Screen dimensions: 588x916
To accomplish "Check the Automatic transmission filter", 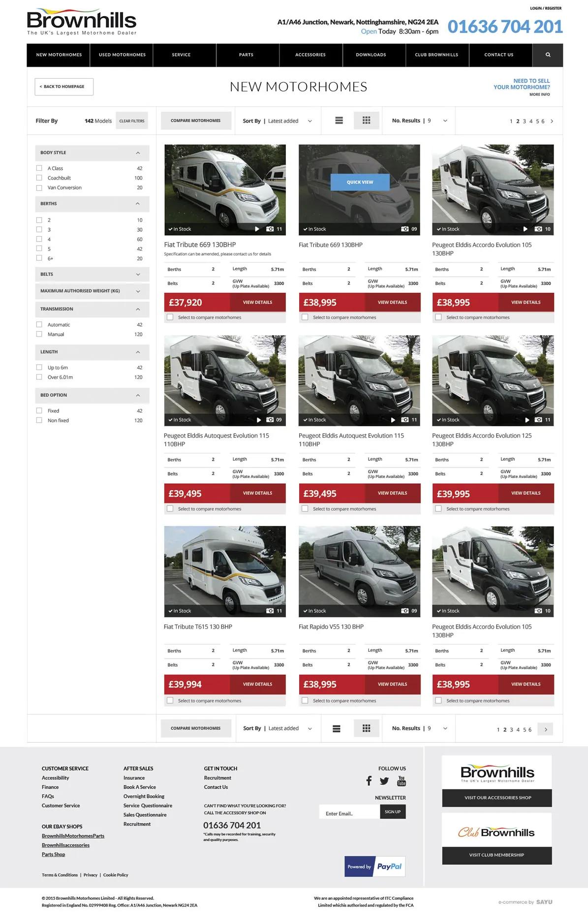I will click(x=39, y=324).
